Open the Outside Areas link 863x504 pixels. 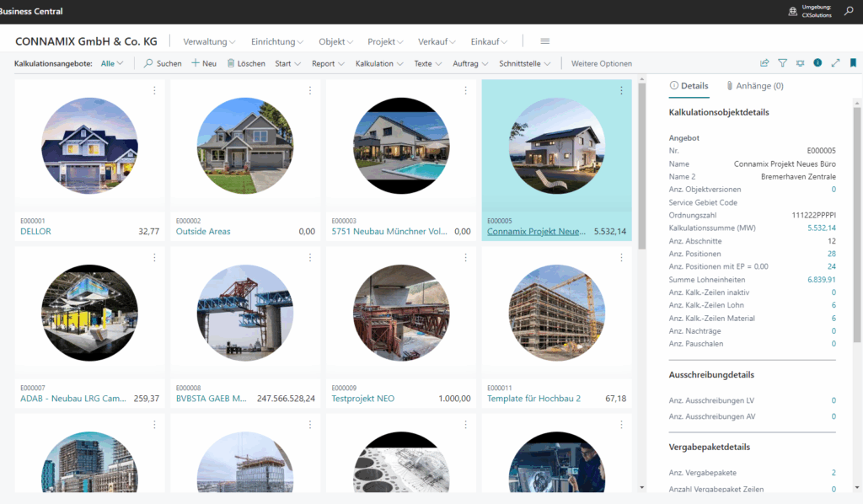point(203,231)
